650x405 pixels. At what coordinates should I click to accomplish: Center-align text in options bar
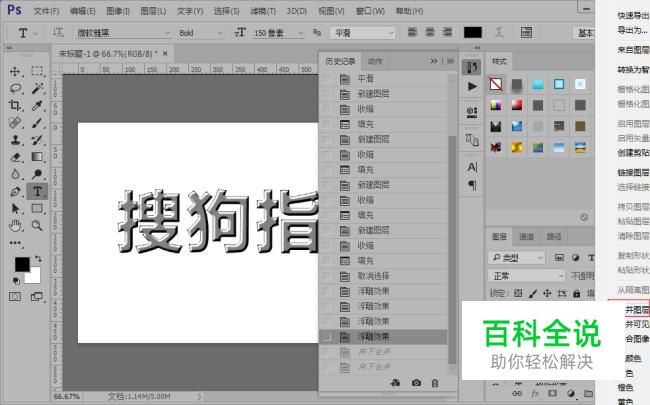(x=430, y=32)
